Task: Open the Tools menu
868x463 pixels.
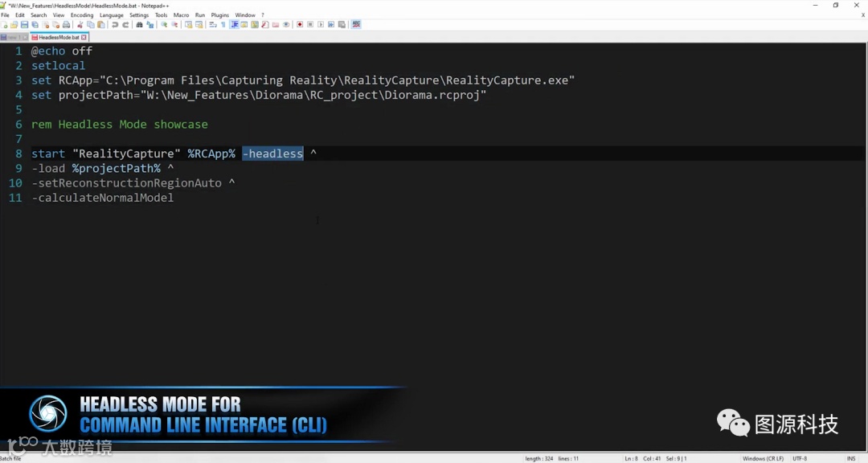Action: (x=161, y=15)
